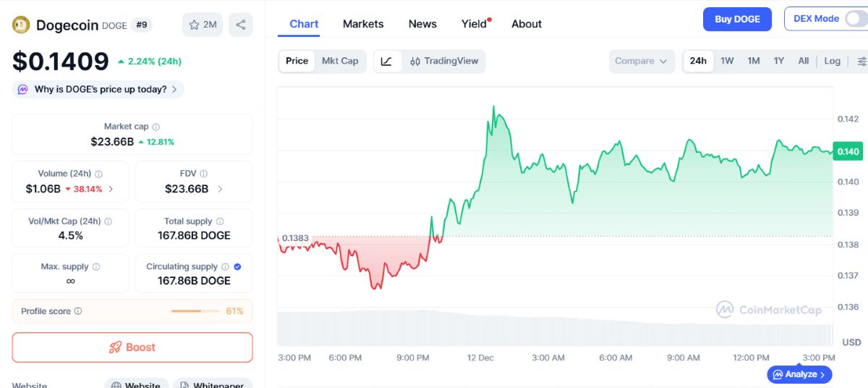This screenshot has height=388, width=868.
Task: Click the Boost button
Action: pyautogui.click(x=132, y=347)
